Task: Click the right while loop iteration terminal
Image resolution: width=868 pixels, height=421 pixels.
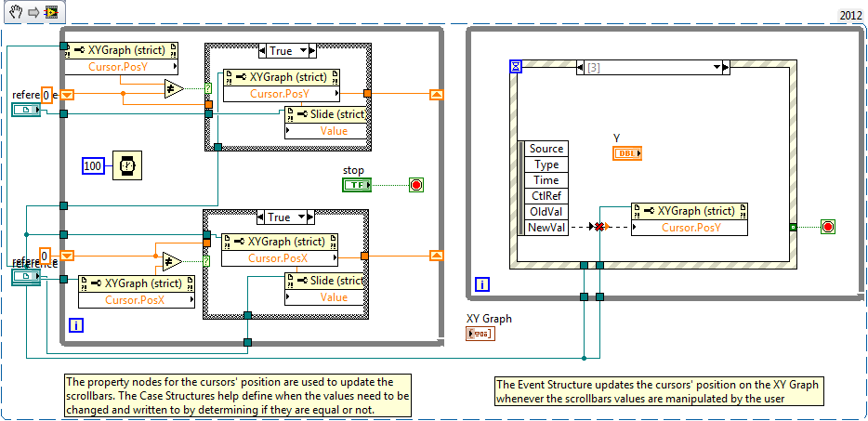Action: (482, 284)
